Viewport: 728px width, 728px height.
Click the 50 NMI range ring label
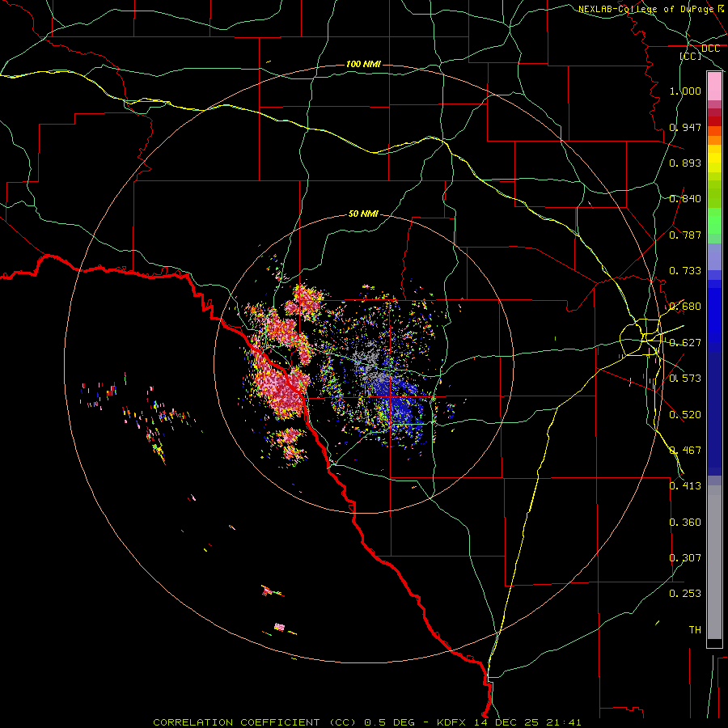[x=363, y=214]
